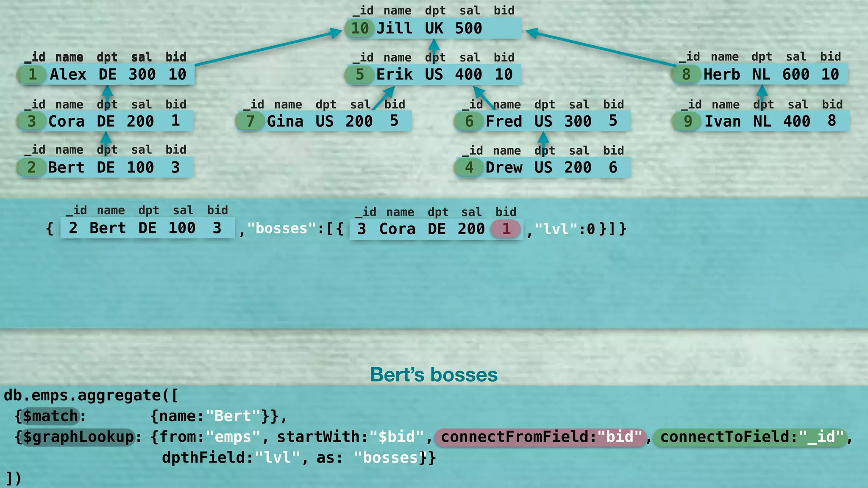Image resolution: width=868 pixels, height=488 pixels.
Task: Select the green ID badge 5 for Erik
Action: pos(359,75)
